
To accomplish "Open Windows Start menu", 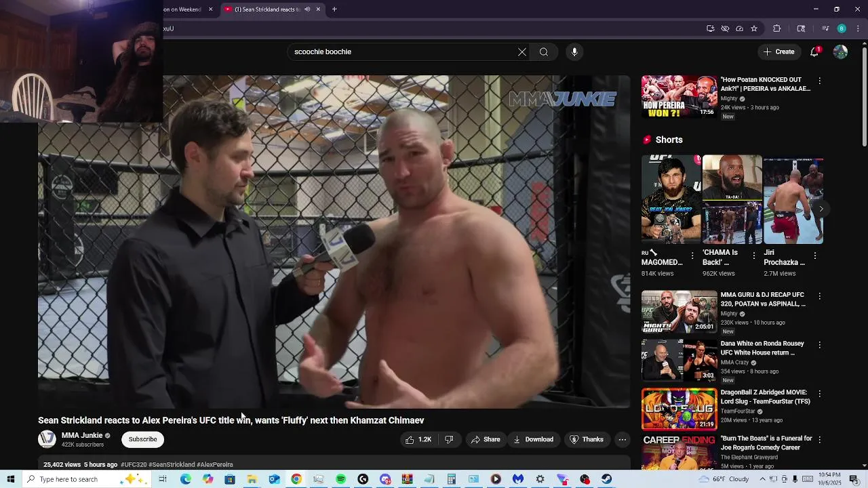I will pos(10,479).
